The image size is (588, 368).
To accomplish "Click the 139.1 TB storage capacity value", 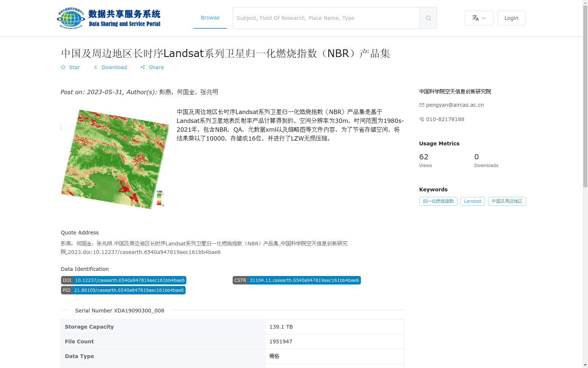I will tap(281, 327).
